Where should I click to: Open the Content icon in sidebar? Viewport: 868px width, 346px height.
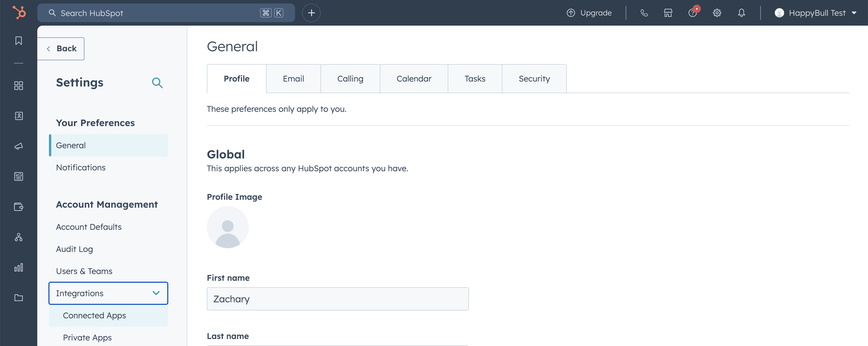click(x=19, y=176)
